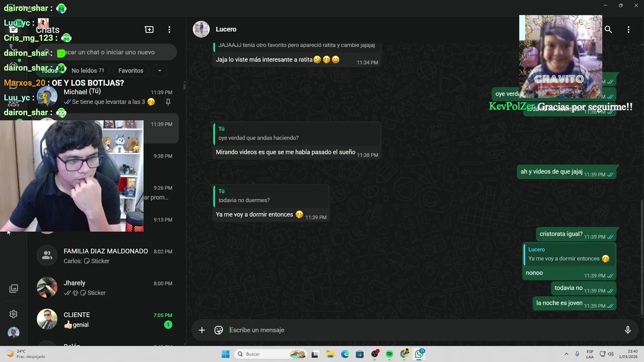Expand more chat filters dropdown arrow
644x362 pixels.
[159, 71]
